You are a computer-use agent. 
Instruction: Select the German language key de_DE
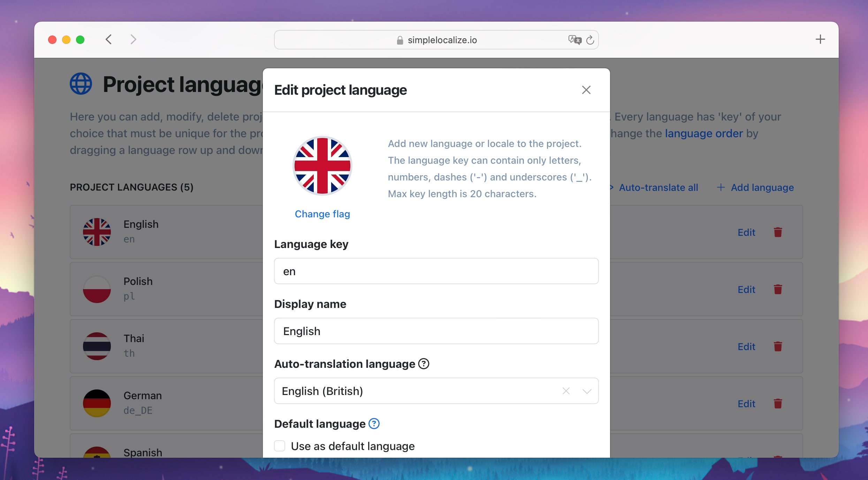pos(138,410)
